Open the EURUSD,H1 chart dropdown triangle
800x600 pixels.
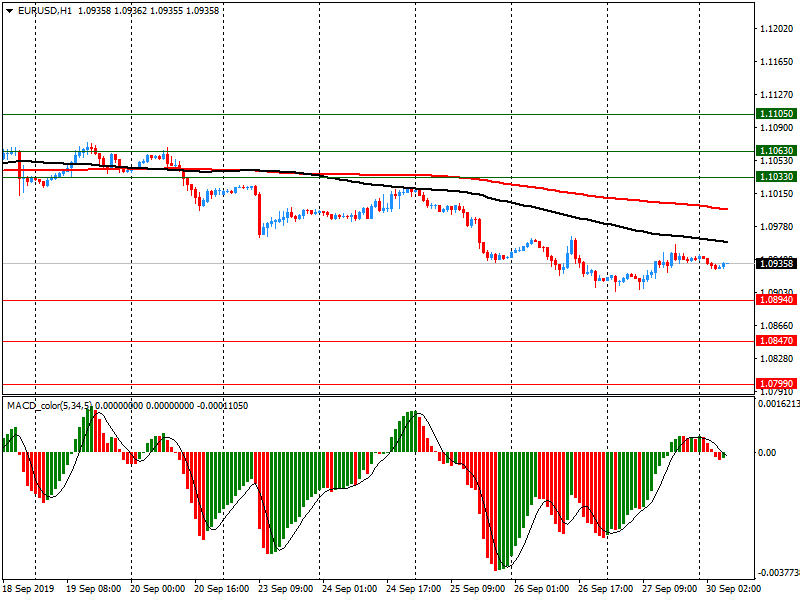[9, 11]
